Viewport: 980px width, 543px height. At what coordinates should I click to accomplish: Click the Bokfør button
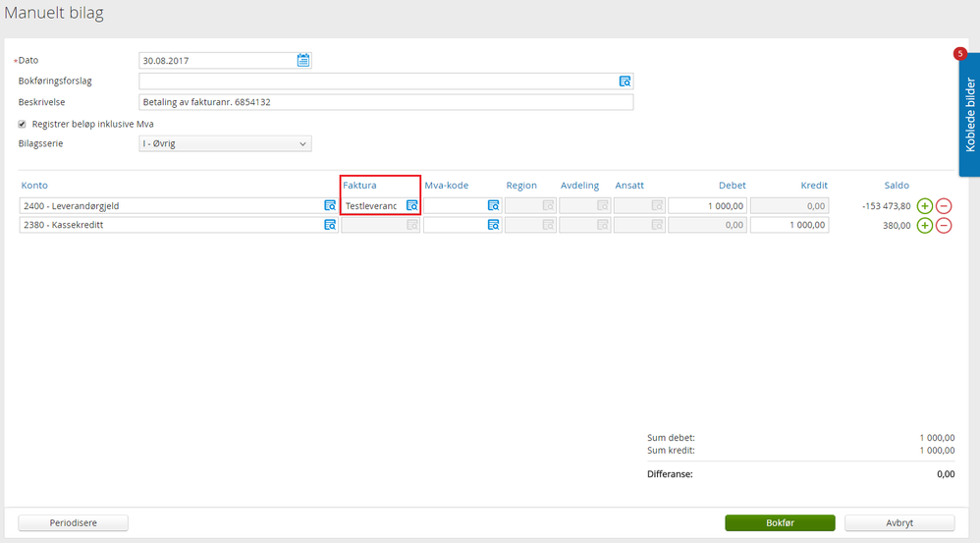pos(780,523)
